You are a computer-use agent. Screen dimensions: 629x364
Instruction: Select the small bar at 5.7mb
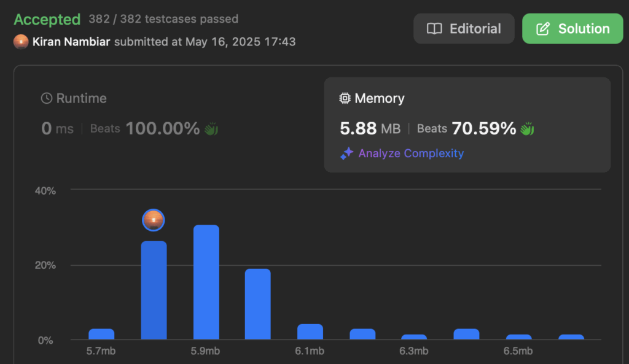(101, 334)
